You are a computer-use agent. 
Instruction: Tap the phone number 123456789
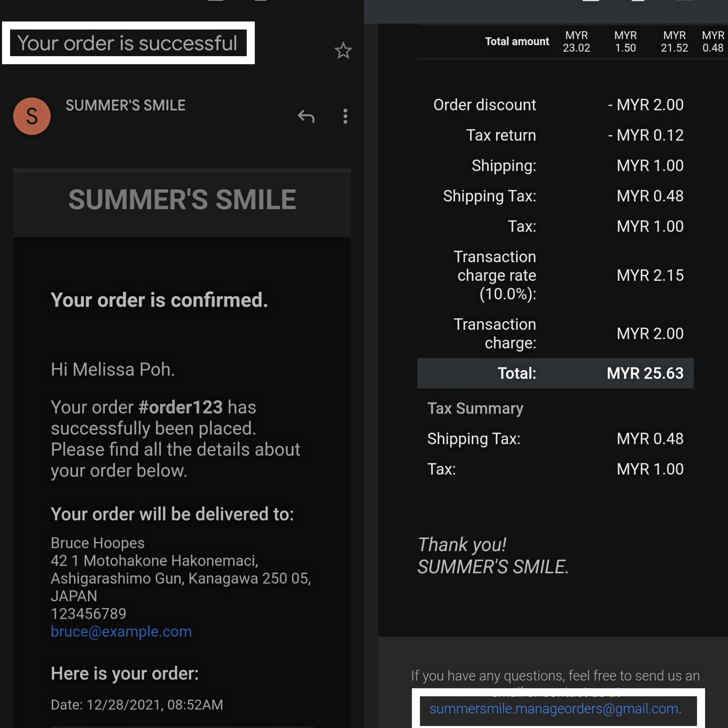[88, 614]
